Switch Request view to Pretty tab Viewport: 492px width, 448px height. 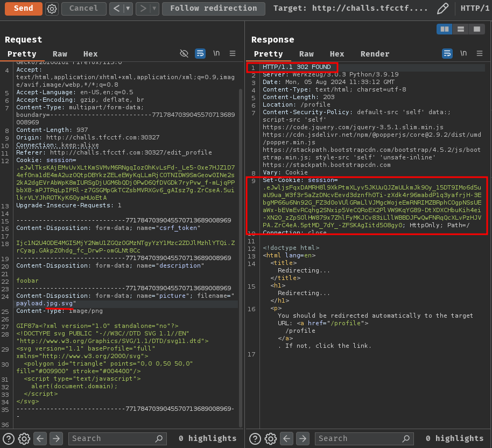pyautogui.click(x=22, y=54)
